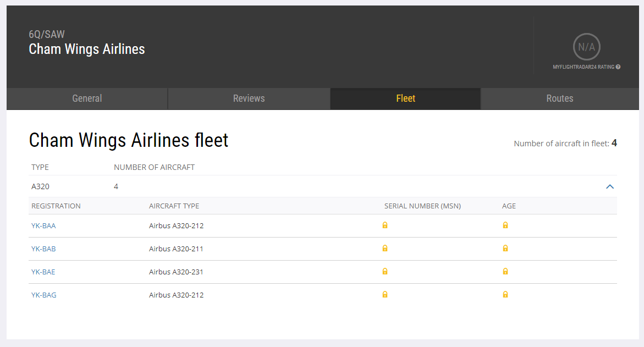Click the age lock icon for YK-BAE
Screen dimensions: 644x347
505,271
